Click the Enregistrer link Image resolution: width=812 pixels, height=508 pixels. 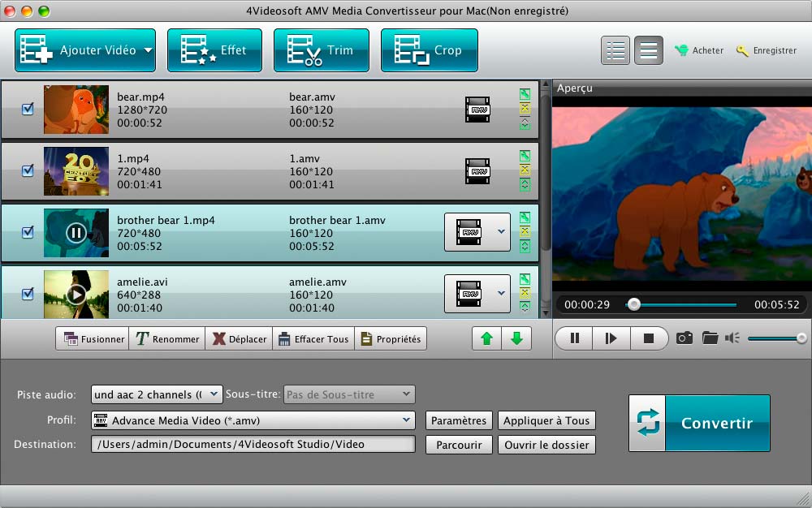pyautogui.click(x=767, y=50)
